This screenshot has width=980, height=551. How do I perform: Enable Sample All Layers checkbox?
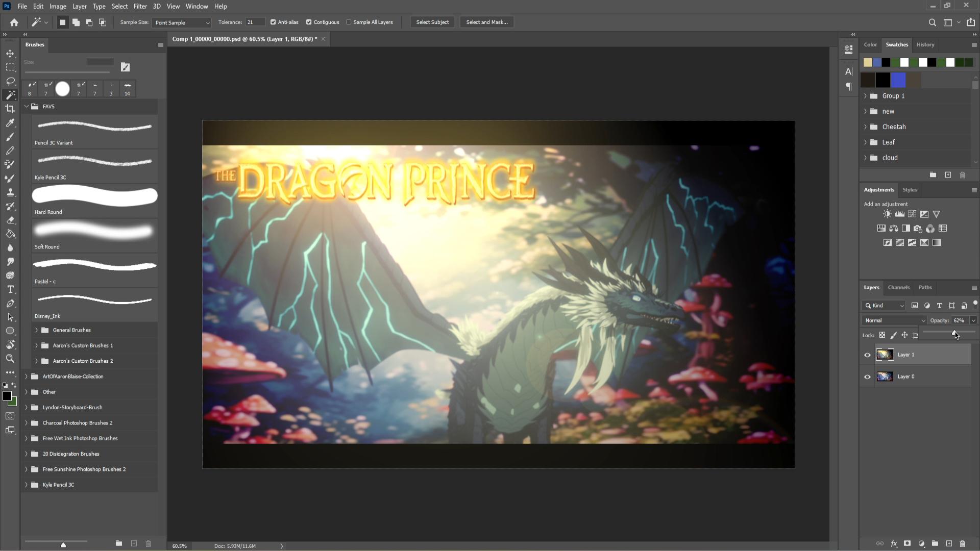click(x=349, y=22)
